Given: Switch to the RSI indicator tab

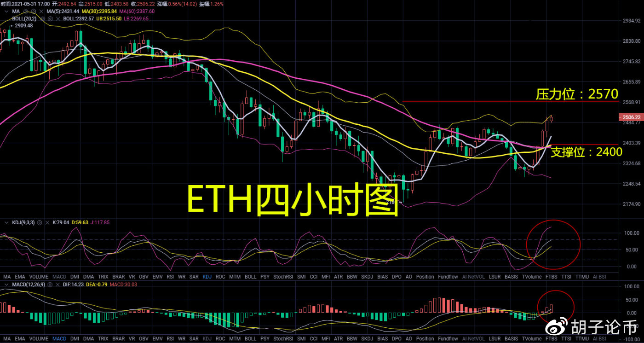Looking at the screenshot, I should click(170, 277).
